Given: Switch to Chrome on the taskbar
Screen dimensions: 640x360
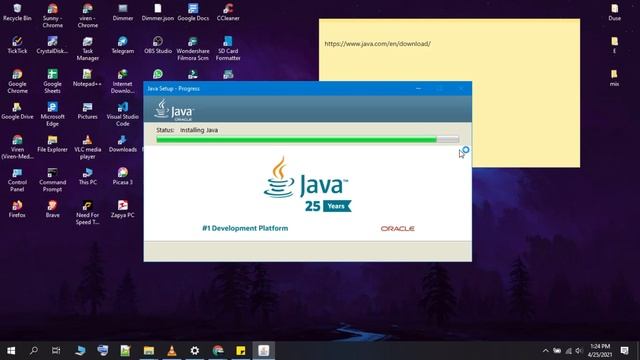Looking at the screenshot, I should [x=218, y=350].
